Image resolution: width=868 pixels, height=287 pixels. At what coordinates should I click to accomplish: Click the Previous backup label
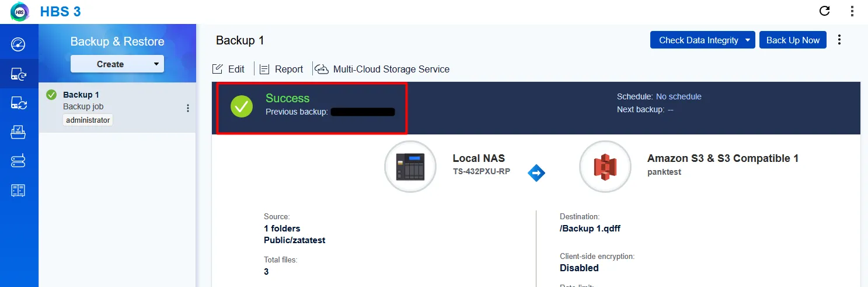(x=297, y=112)
